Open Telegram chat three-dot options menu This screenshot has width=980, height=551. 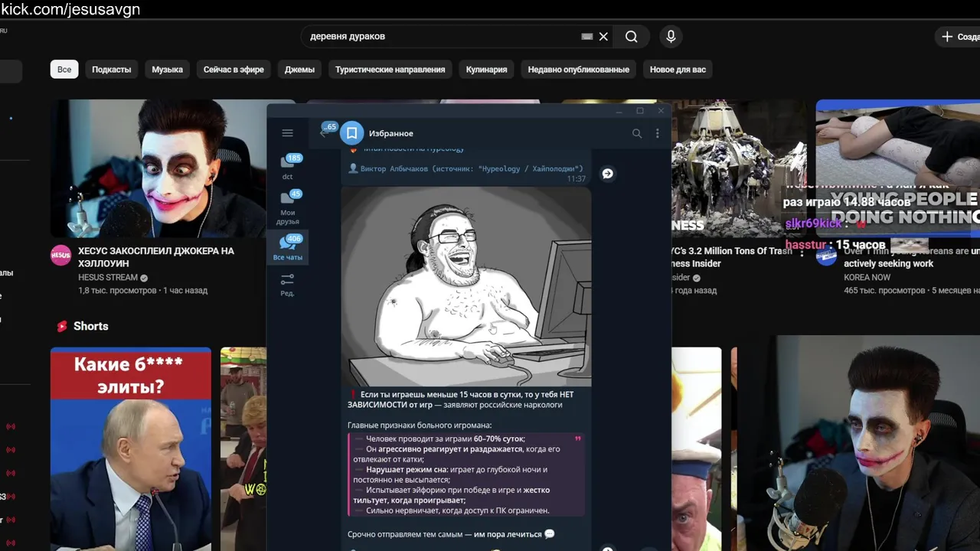pos(657,133)
